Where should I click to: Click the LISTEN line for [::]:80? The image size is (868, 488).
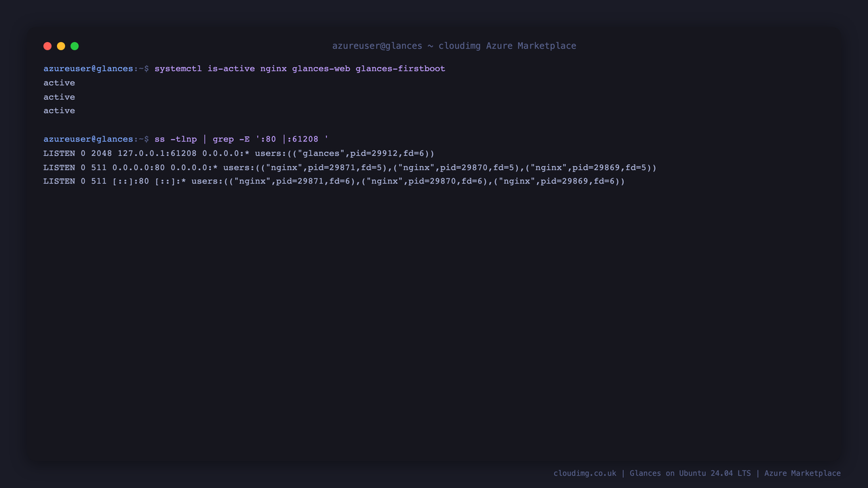(x=334, y=181)
